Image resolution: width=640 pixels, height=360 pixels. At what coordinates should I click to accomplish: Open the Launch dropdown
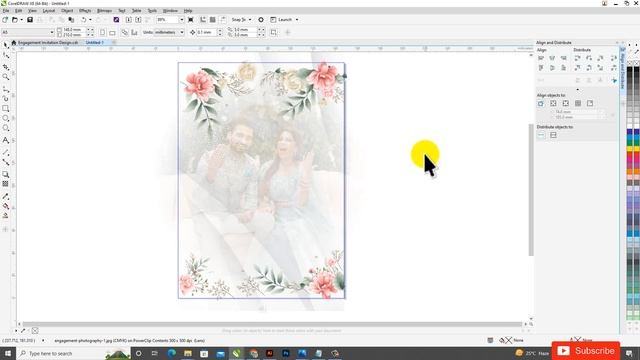pos(297,20)
